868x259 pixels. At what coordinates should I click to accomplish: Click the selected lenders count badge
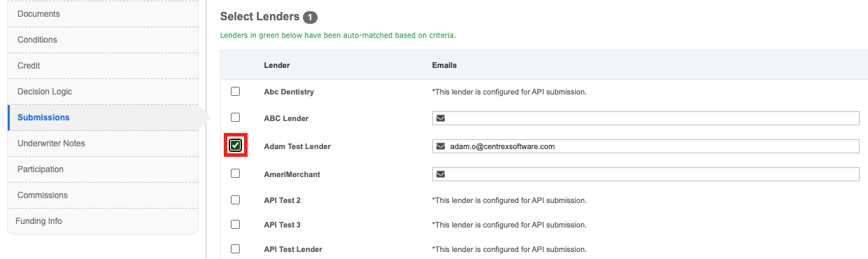click(311, 17)
